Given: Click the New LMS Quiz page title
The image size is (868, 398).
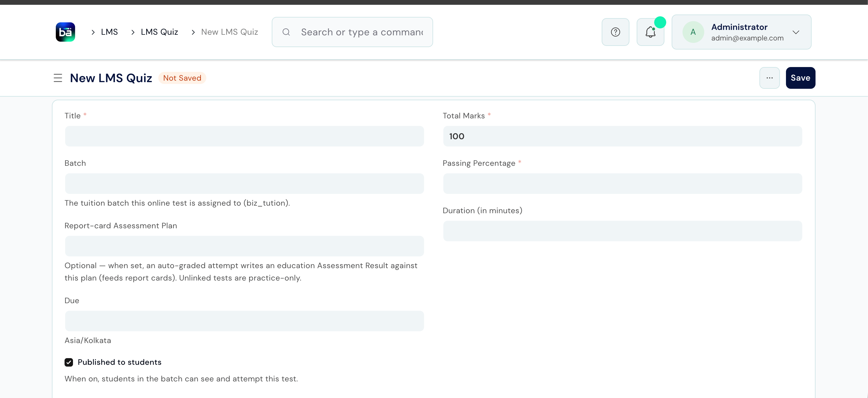Looking at the screenshot, I should click(111, 78).
